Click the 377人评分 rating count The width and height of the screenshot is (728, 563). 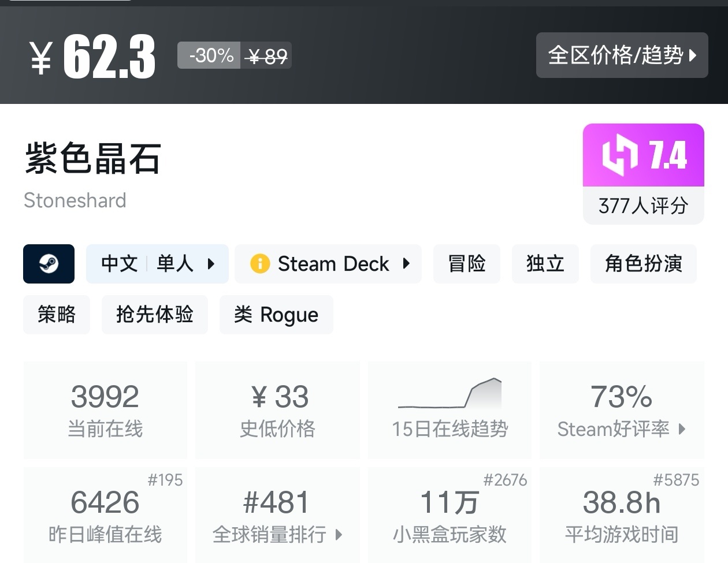pos(643,206)
